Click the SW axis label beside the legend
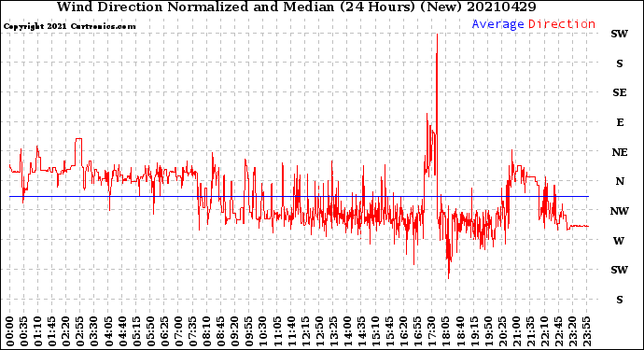This screenshot has width=644, height=350. (620, 34)
